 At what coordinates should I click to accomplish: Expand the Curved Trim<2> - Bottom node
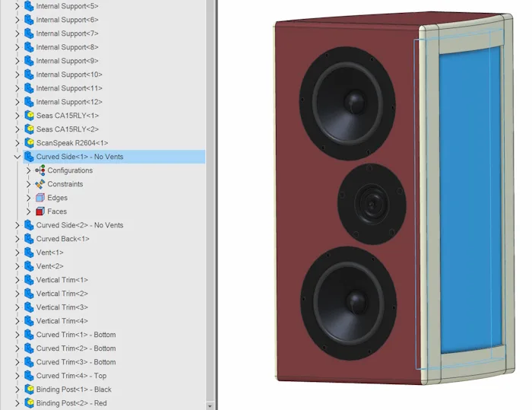17,348
